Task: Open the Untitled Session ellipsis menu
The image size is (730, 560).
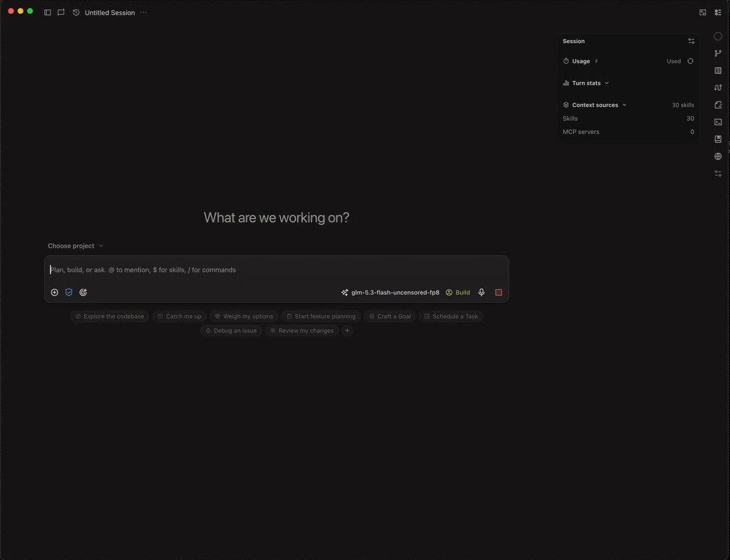Action: point(144,13)
